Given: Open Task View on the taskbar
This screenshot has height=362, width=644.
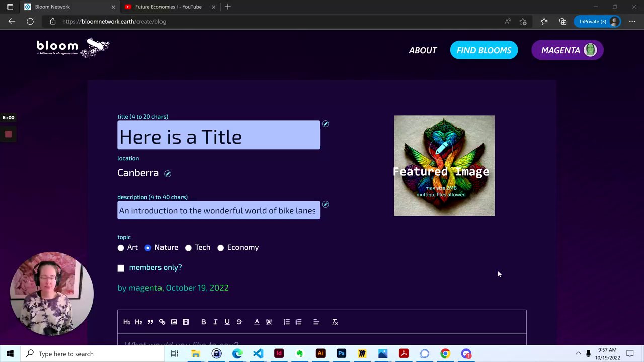Looking at the screenshot, I should point(174,354).
